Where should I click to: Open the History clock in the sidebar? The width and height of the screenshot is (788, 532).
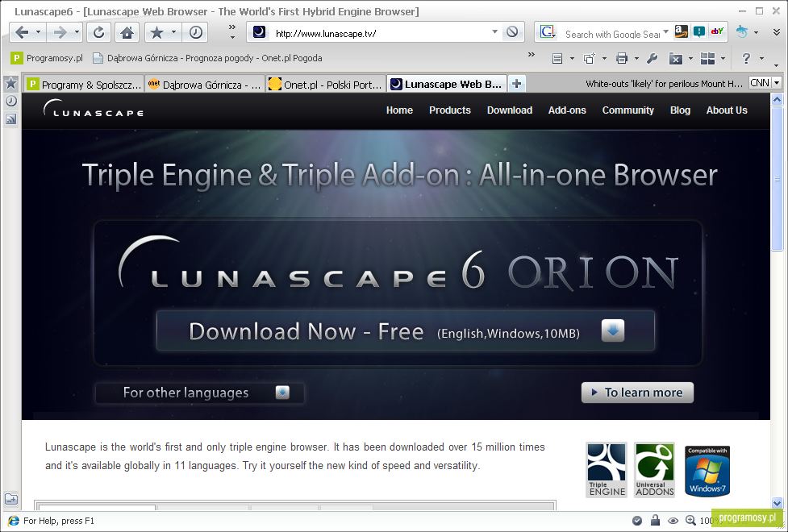click(x=10, y=101)
